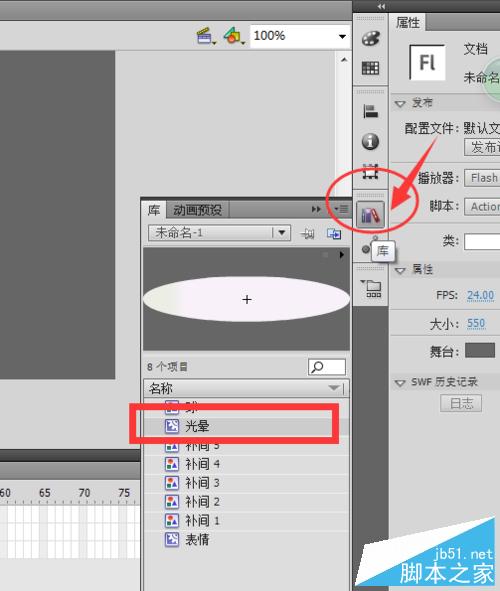
Task: Click the 类 class input field
Action: [x=482, y=242]
